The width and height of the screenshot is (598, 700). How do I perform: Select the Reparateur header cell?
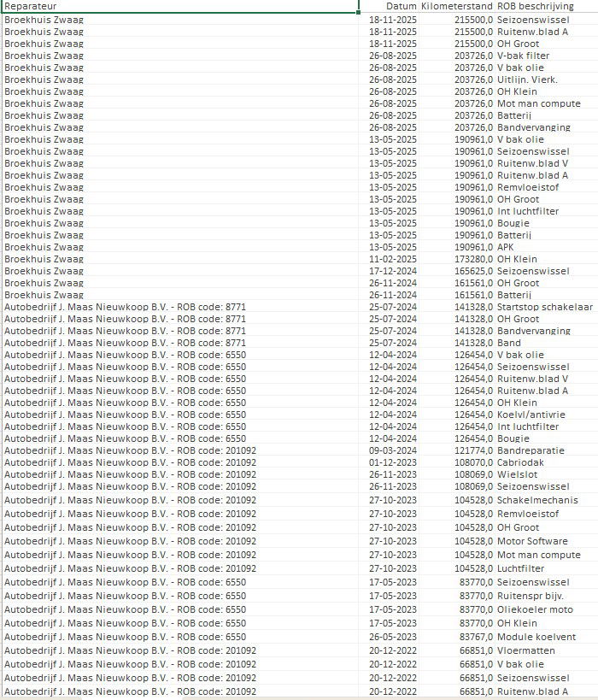[x=179, y=6]
